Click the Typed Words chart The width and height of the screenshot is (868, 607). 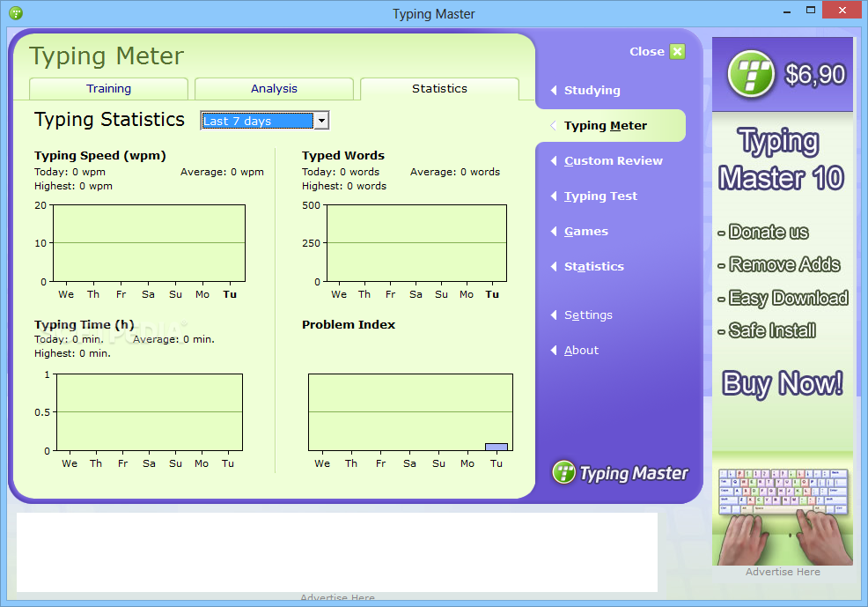tap(416, 243)
